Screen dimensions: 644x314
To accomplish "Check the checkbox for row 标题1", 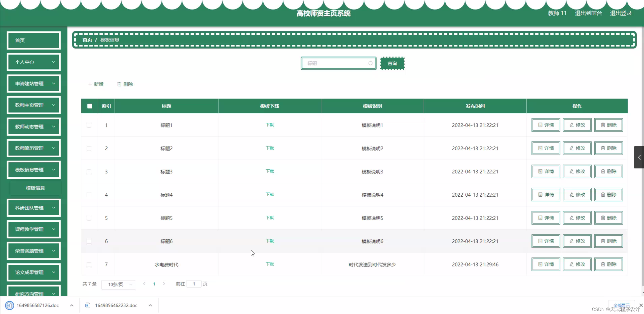I will pos(89,125).
